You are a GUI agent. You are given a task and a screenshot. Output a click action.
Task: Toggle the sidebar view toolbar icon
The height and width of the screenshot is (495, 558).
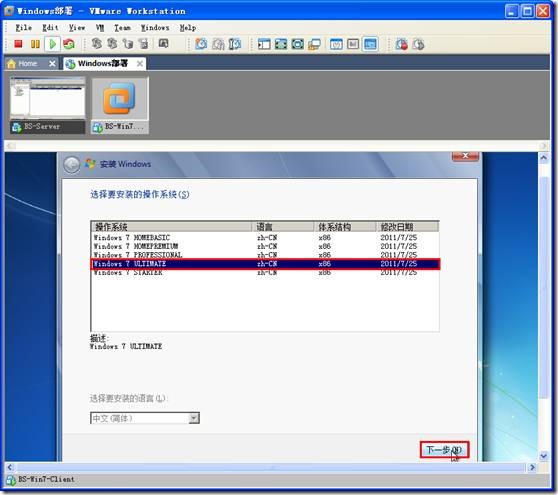click(264, 44)
